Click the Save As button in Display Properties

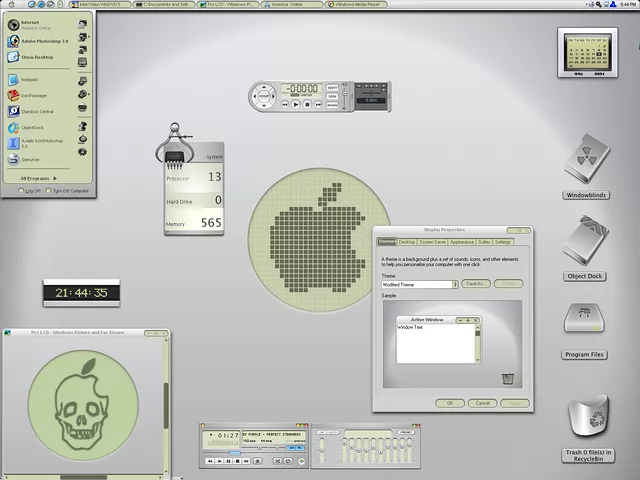pos(476,284)
